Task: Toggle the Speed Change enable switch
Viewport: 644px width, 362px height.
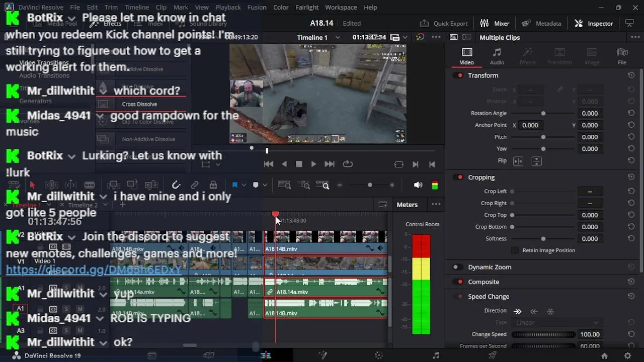Action: click(458, 296)
